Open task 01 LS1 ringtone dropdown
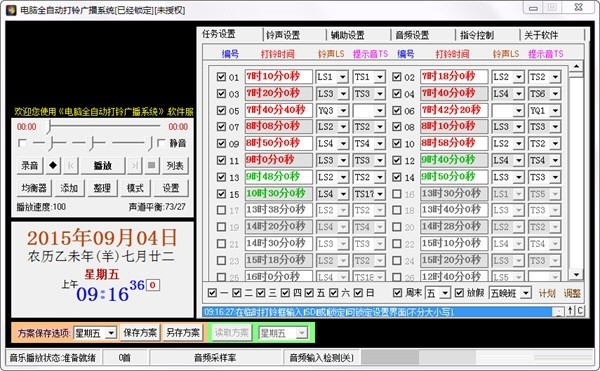The image size is (600, 371). (x=343, y=77)
